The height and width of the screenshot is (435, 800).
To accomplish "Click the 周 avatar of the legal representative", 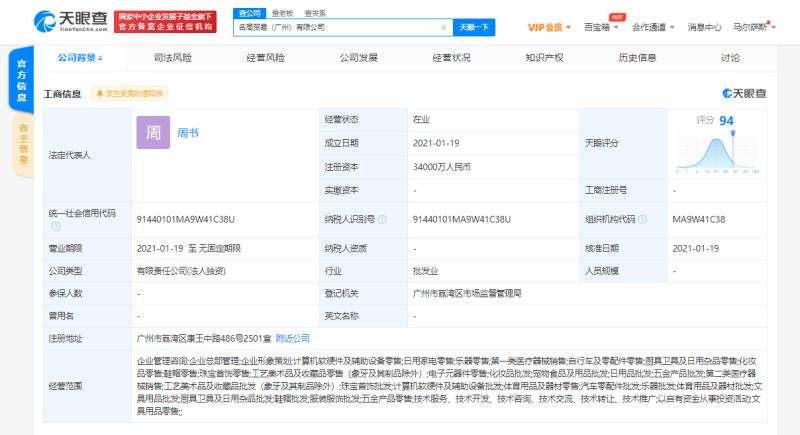I will coord(153,133).
